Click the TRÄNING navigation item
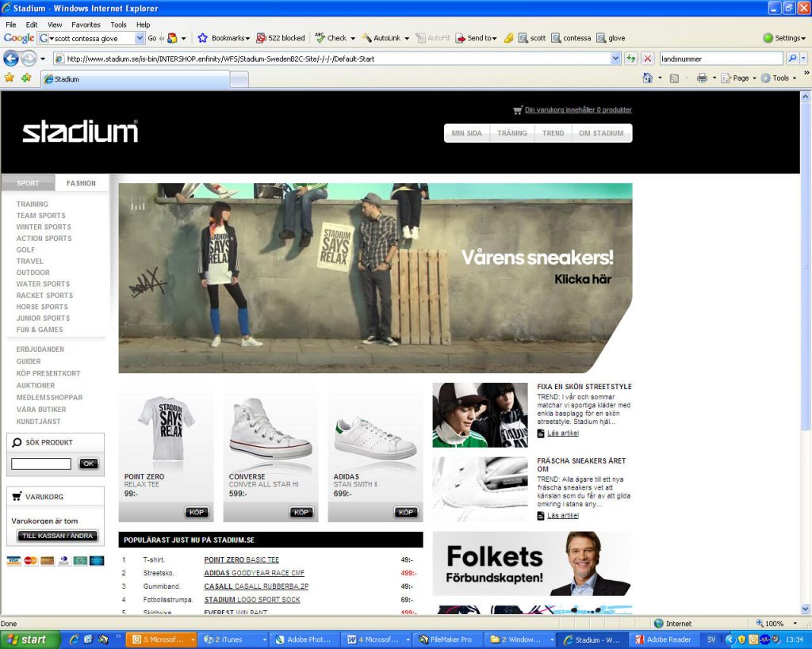 point(511,133)
